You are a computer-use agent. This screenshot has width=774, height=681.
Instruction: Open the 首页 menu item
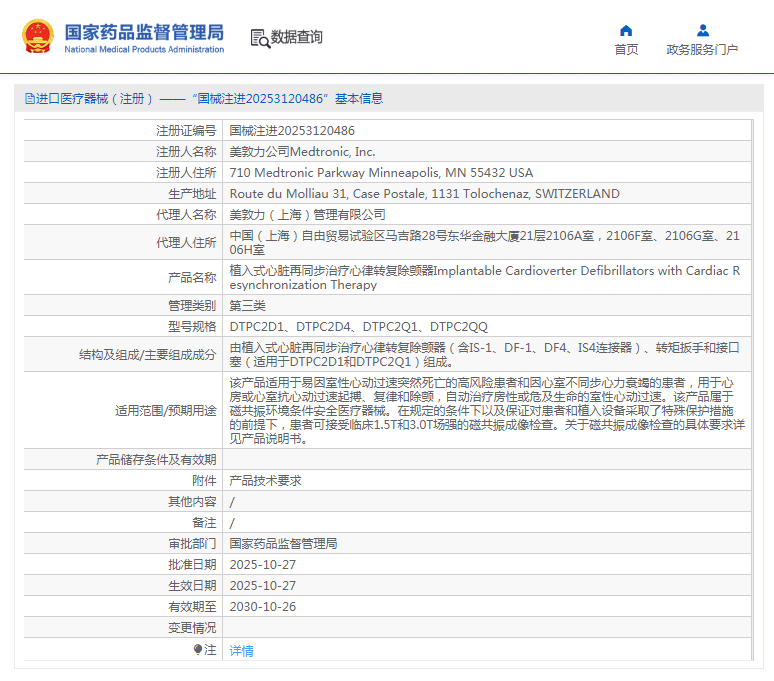click(626, 50)
